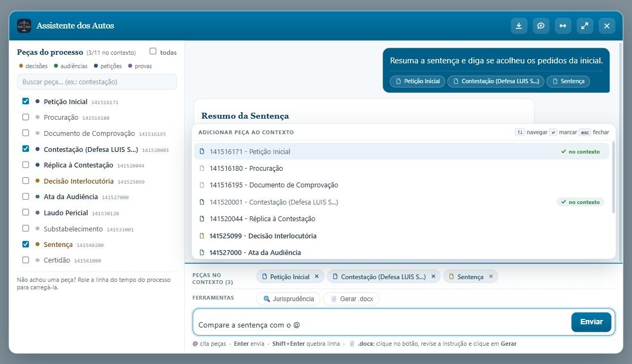The width and height of the screenshot is (632, 364).
Task: Click document icon of 141527000 Ata da Audiência
Action: (202, 252)
